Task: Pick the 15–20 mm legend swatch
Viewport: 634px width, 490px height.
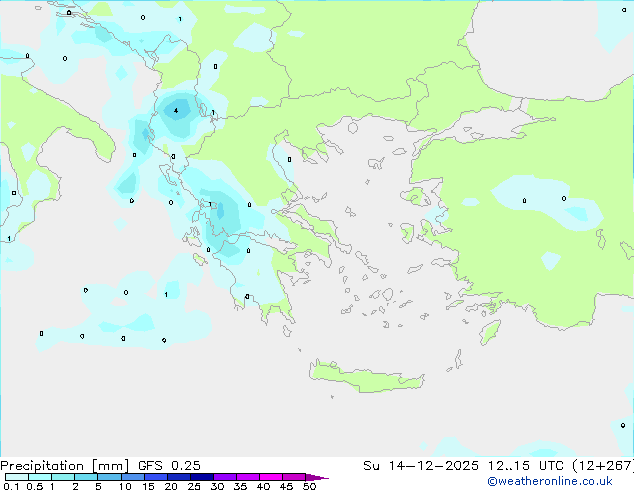Action: [x=156, y=478]
